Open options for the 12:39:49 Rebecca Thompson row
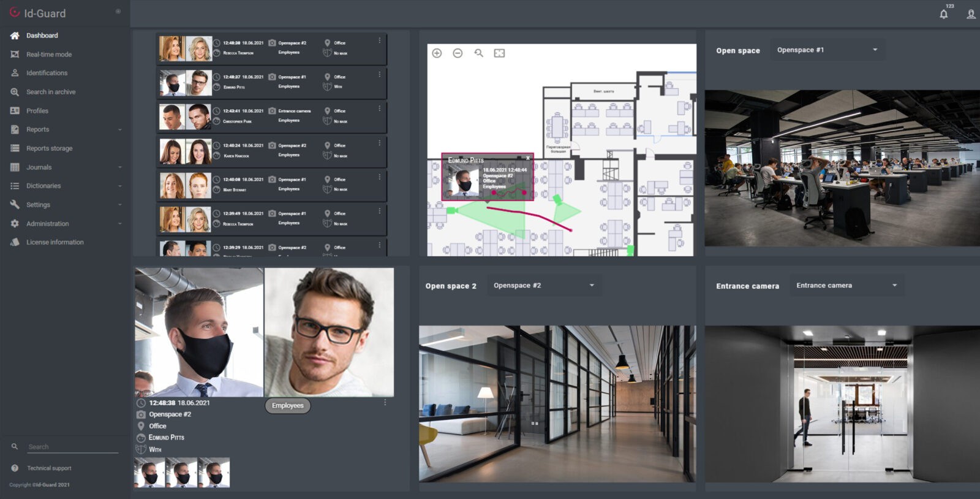980x499 pixels. coord(379,211)
